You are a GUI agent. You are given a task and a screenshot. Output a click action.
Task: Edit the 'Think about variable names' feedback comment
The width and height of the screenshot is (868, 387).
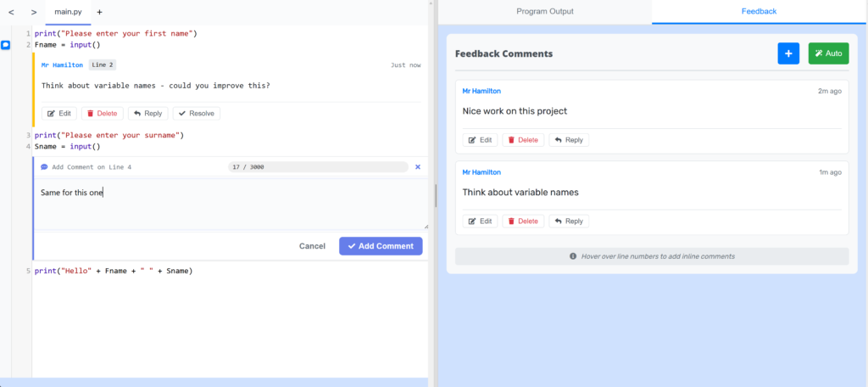pyautogui.click(x=481, y=222)
